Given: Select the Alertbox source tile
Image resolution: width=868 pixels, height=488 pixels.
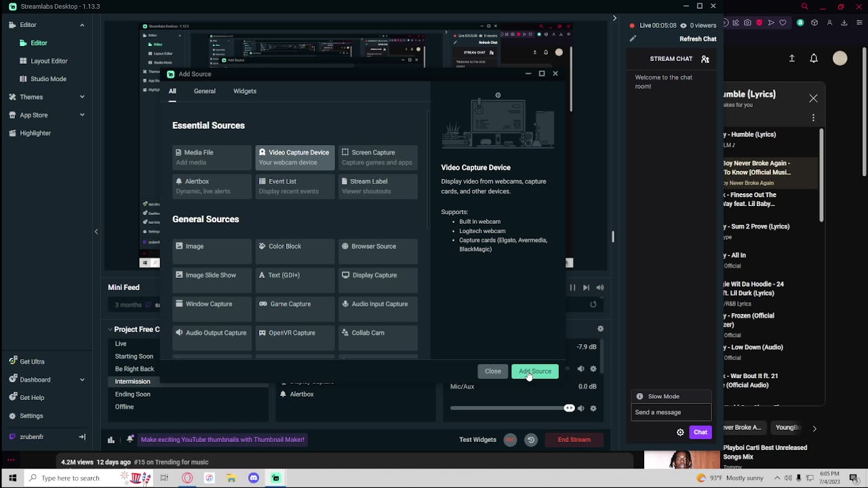Looking at the screenshot, I should tap(212, 186).
